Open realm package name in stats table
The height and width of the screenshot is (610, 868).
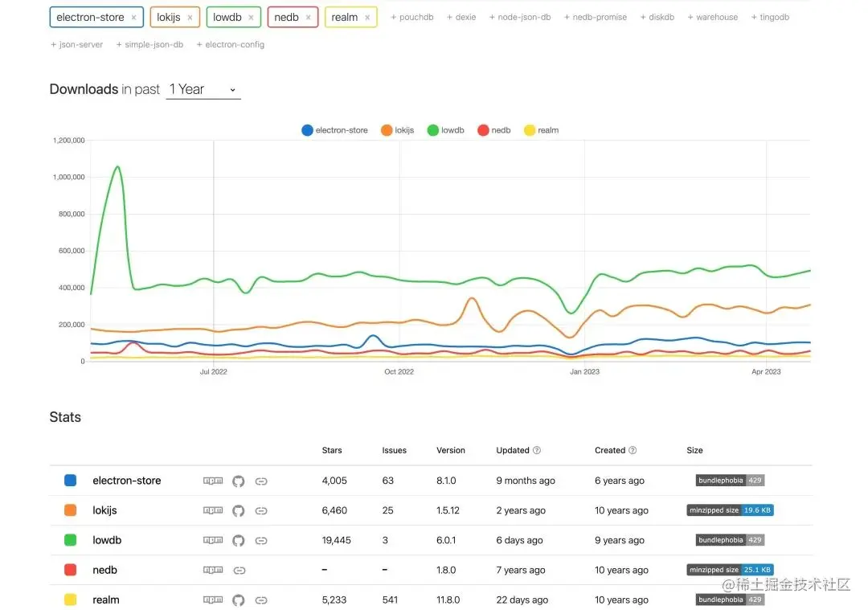pos(106,600)
